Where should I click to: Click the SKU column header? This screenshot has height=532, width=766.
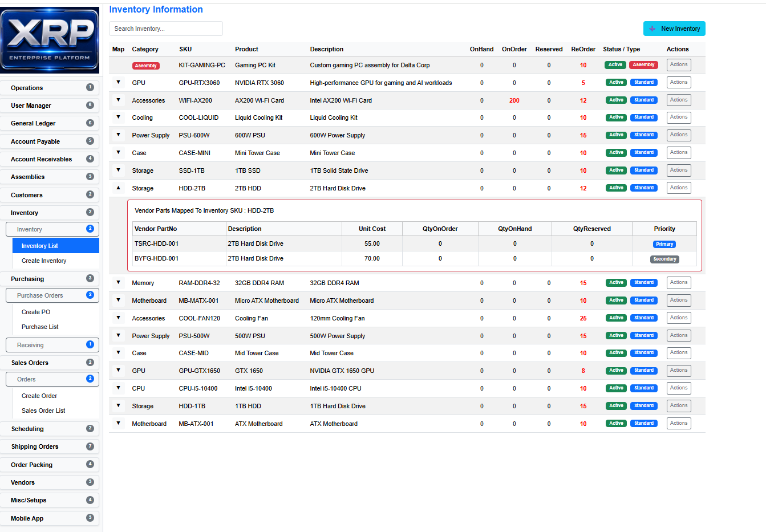(185, 49)
